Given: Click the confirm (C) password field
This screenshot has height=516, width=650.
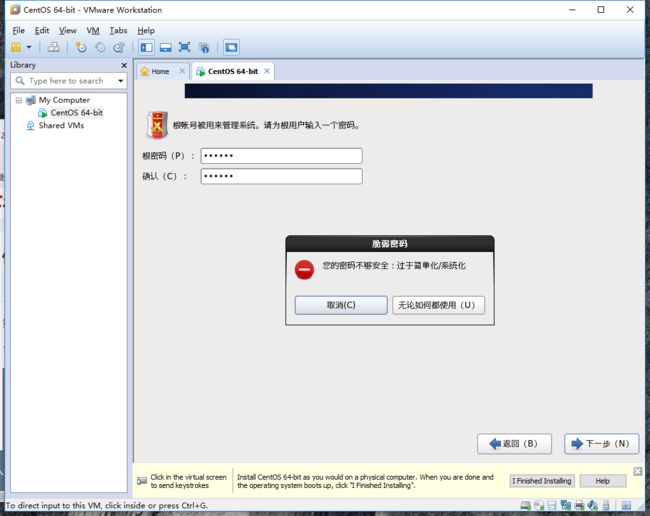Looking at the screenshot, I should click(x=281, y=176).
